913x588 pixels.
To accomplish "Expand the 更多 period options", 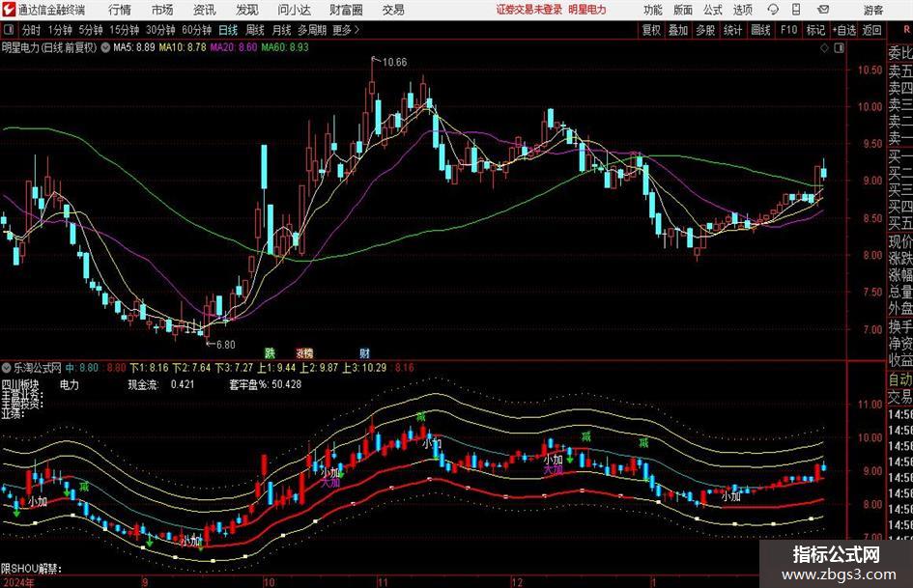I will coord(346,30).
